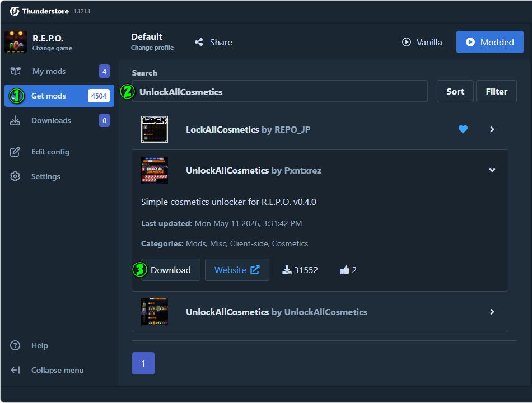Click the UnlockAllCosmetics by UnlockAllCosmetics thumbnail
Screen dimensions: 532x403
coord(155,312)
